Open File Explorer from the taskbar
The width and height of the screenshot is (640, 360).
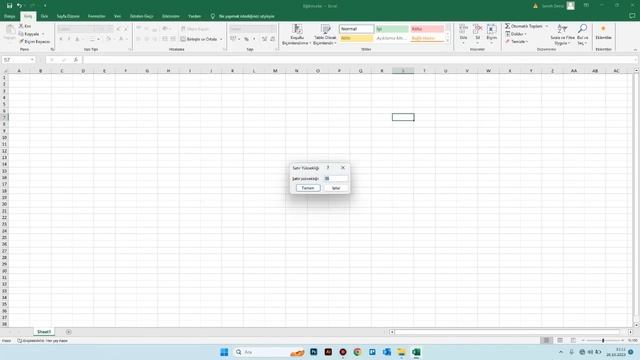402,352
